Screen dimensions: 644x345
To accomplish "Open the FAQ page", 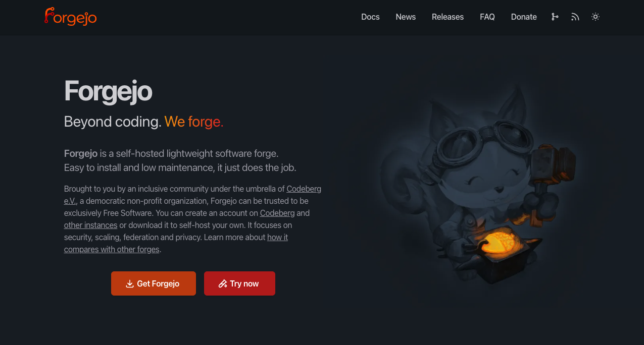I will 487,17.
